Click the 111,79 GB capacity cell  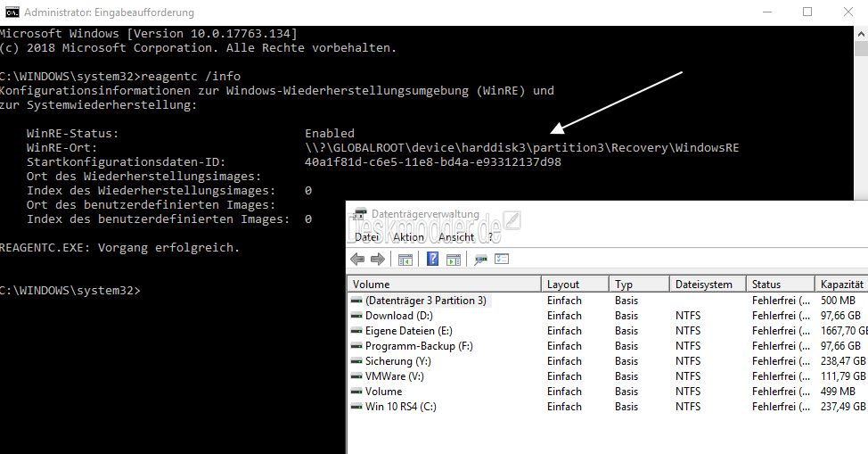tap(843, 376)
